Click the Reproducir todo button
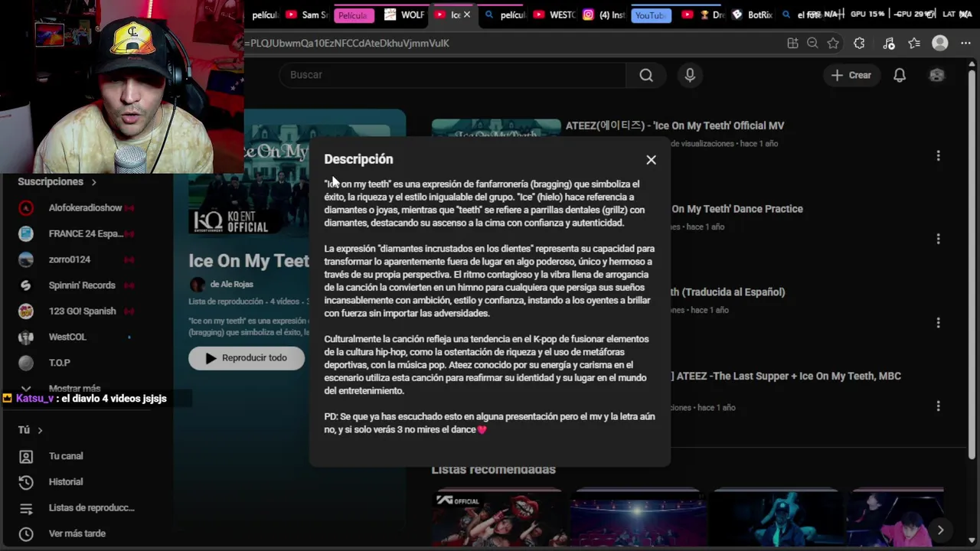The width and height of the screenshot is (980, 551). (x=247, y=358)
